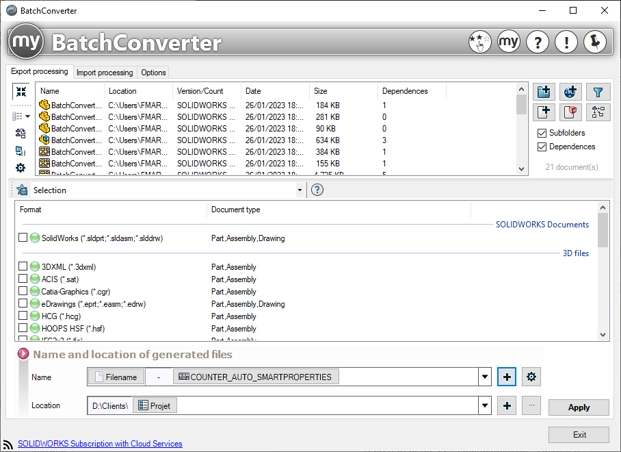Open the list view mode dropdown in sidebar
The image size is (621, 452).
click(x=21, y=116)
